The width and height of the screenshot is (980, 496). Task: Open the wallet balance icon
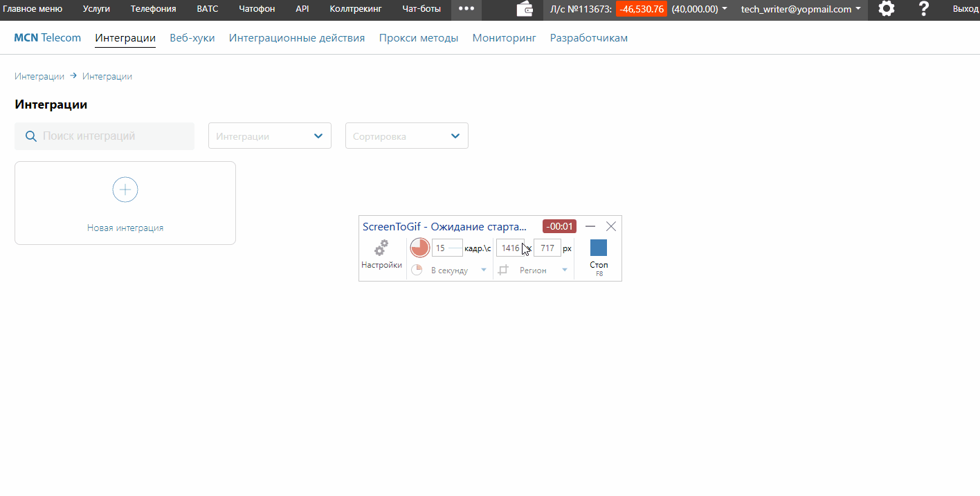(x=525, y=9)
